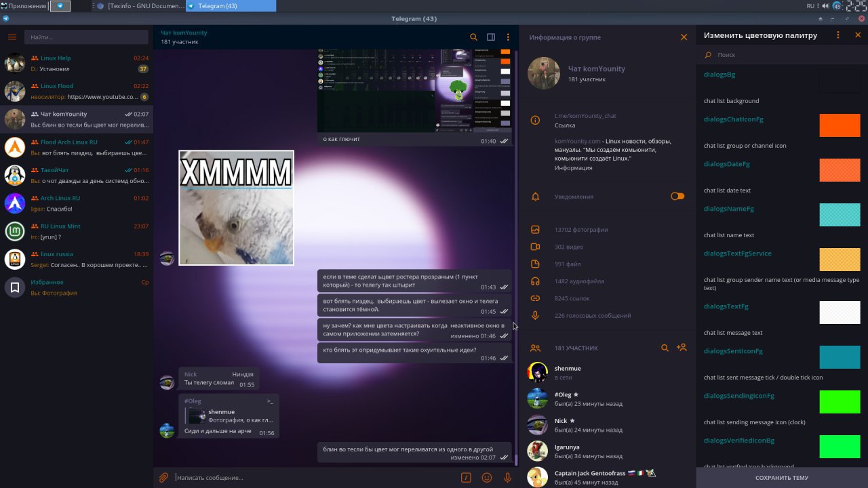
Task: Click the RU keyboard layout indicator
Action: coord(810,5)
